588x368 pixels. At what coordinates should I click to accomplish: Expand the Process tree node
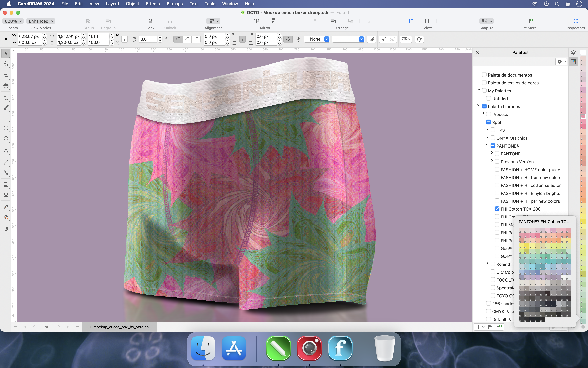[x=483, y=113]
